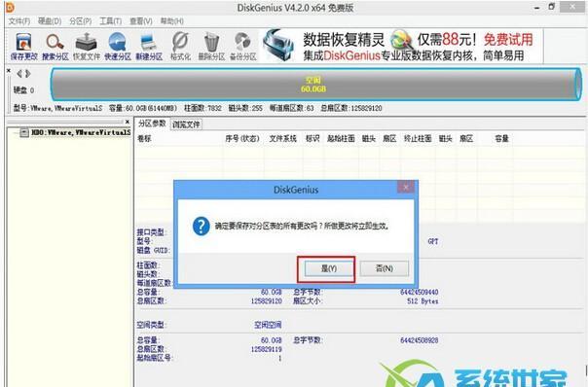Image resolution: width=588 pixels, height=387 pixels.
Task: Click the data recovery advertisement banner
Action: point(402,46)
